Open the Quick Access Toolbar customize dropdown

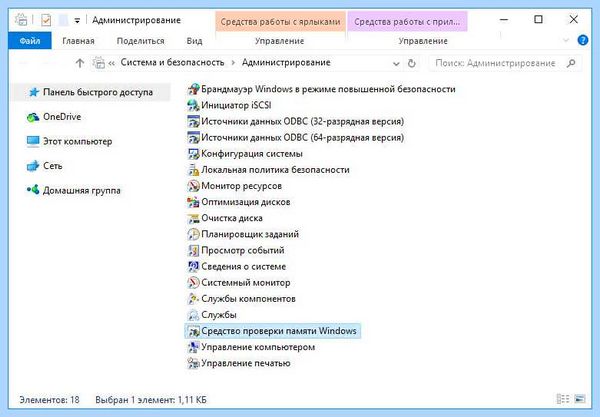click(77, 21)
